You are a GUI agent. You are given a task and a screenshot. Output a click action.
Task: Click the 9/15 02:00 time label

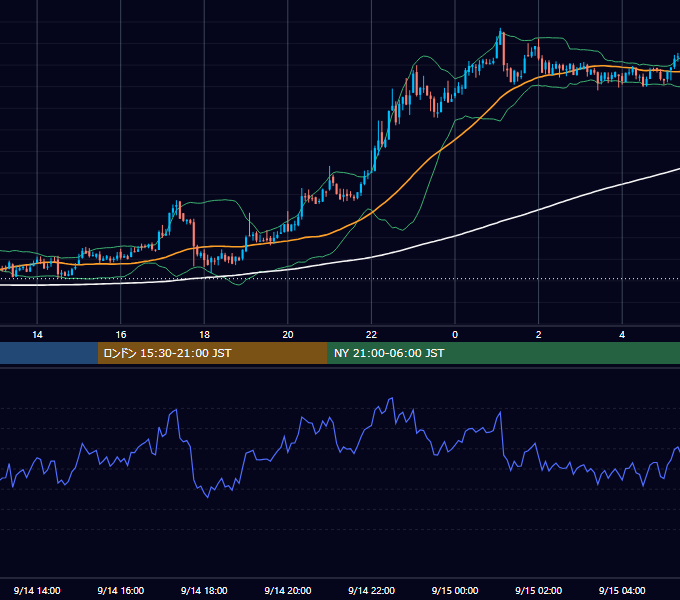click(538, 590)
